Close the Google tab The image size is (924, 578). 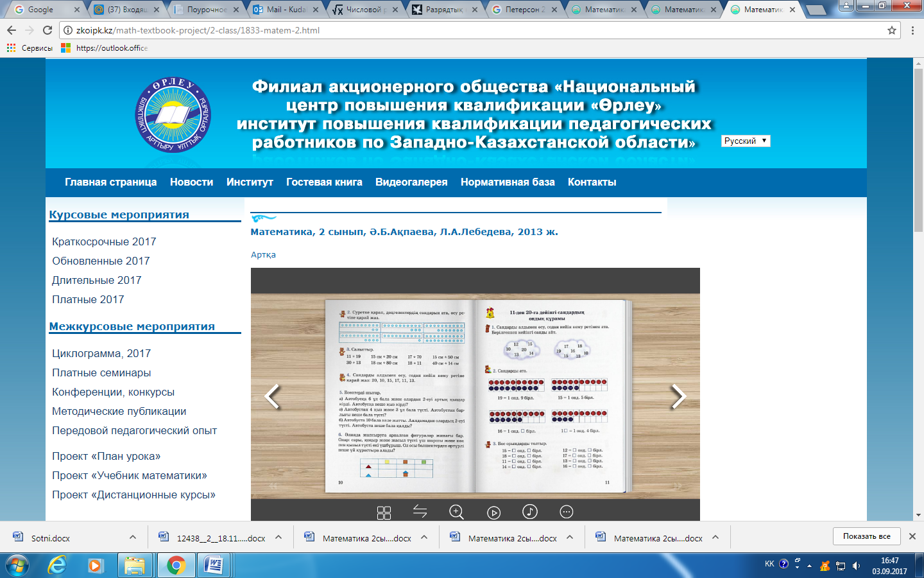(x=77, y=10)
